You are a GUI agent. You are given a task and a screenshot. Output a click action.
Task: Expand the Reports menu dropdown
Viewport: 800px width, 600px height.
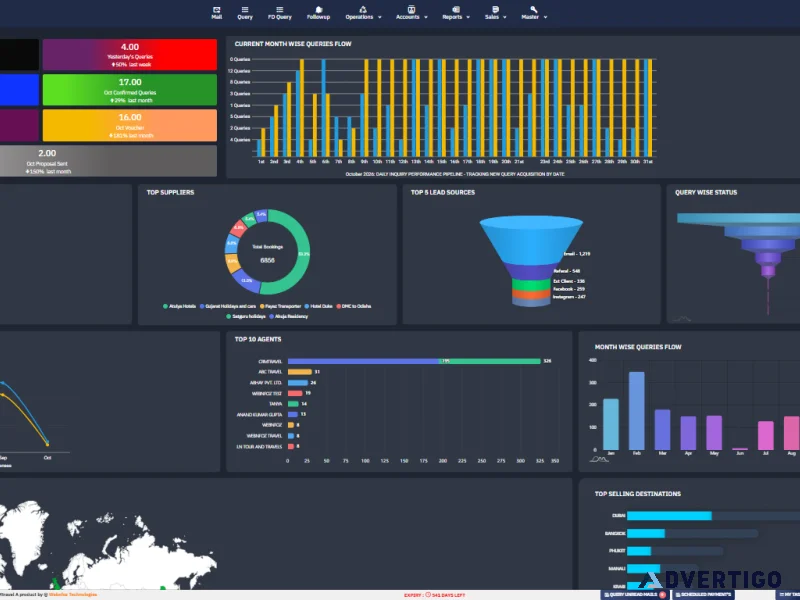point(456,13)
